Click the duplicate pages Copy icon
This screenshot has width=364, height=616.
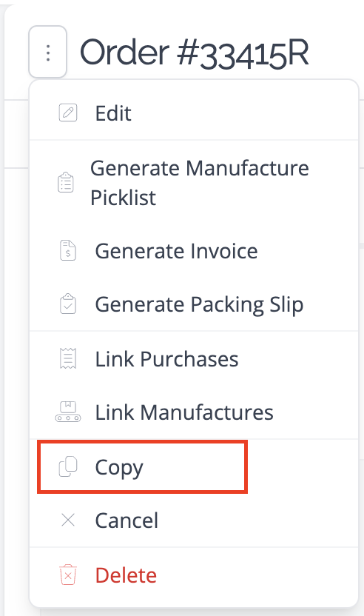pyautogui.click(x=68, y=466)
